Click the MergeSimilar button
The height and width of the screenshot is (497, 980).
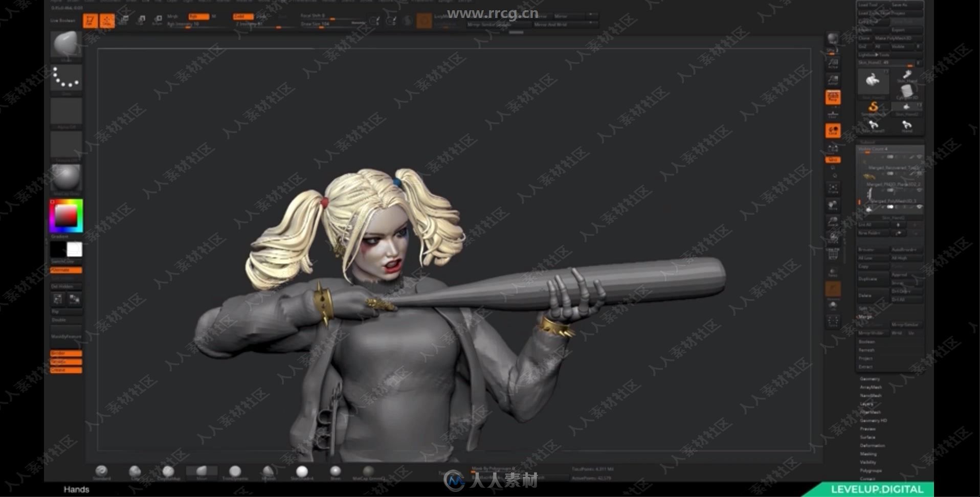click(x=906, y=325)
